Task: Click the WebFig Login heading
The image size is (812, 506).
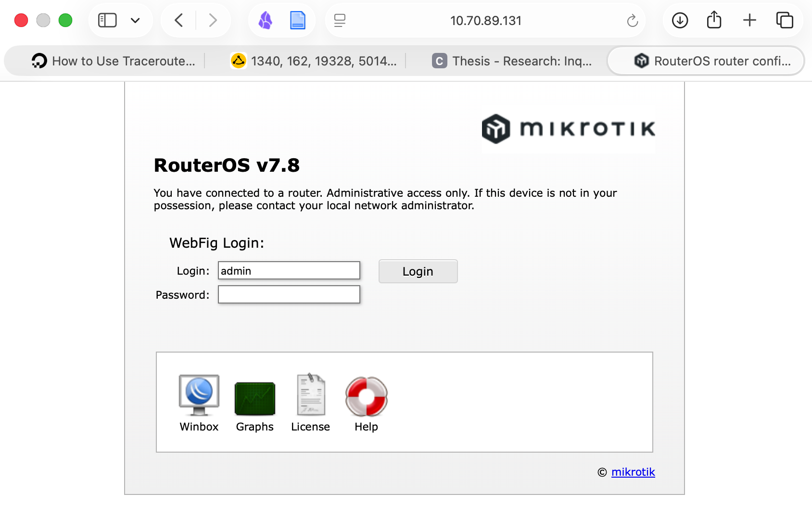Action: coord(217,243)
